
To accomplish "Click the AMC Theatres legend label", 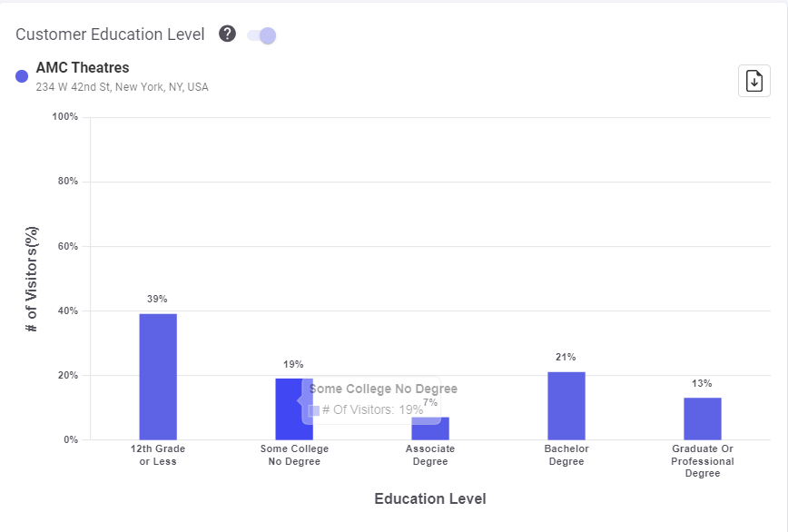I will [83, 68].
